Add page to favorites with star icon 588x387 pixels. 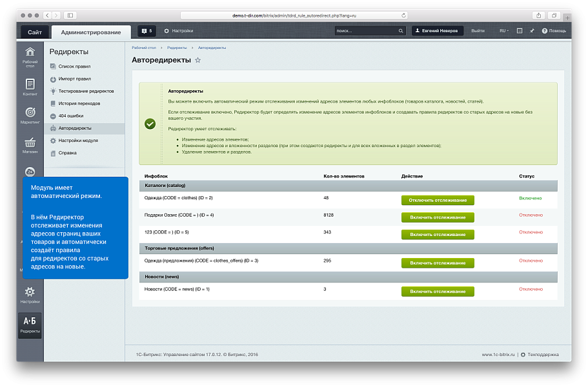click(x=198, y=60)
